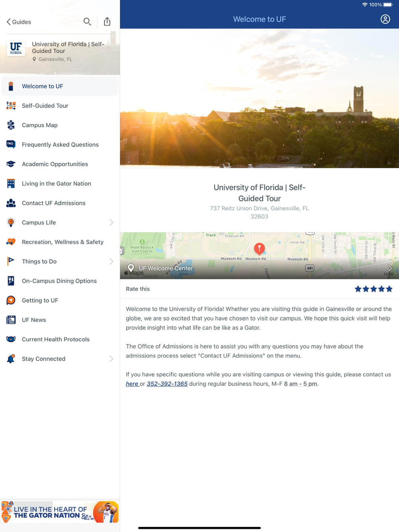Tap the UF logo thumbnail
The image size is (399, 532).
coord(16,48)
